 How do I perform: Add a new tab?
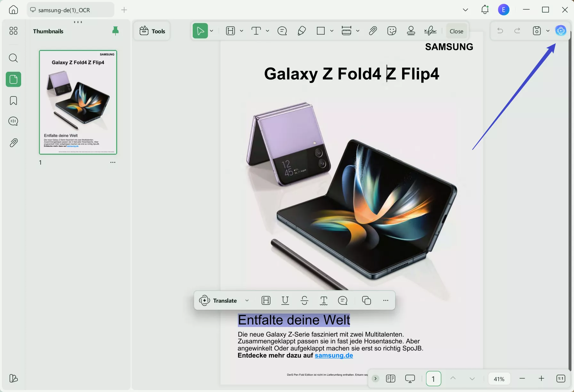pos(124,10)
